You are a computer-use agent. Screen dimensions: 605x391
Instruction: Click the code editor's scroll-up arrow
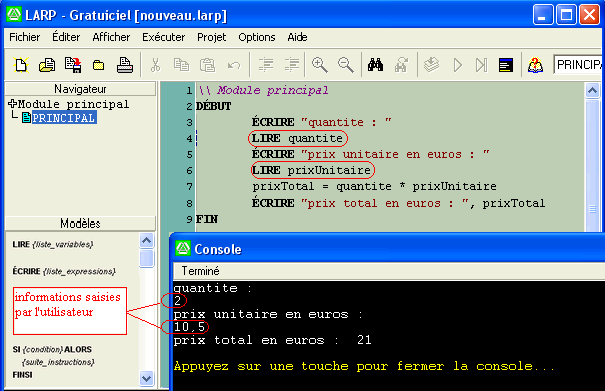(x=592, y=91)
